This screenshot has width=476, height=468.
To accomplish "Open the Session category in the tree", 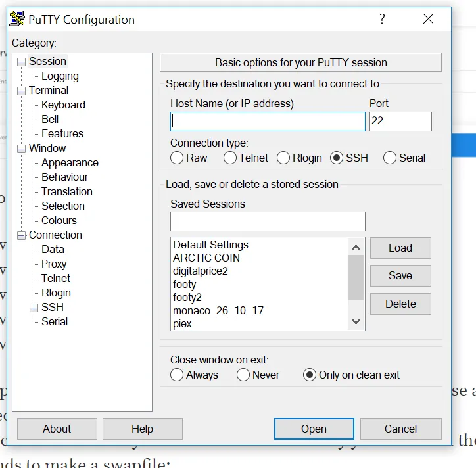I will point(47,61).
